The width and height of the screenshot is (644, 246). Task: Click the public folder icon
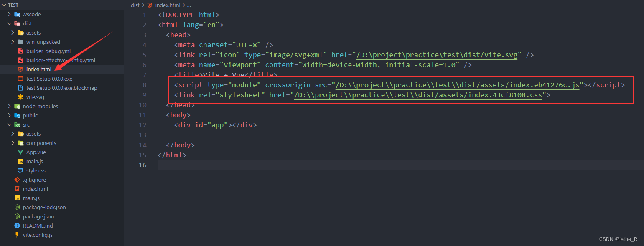coord(17,115)
